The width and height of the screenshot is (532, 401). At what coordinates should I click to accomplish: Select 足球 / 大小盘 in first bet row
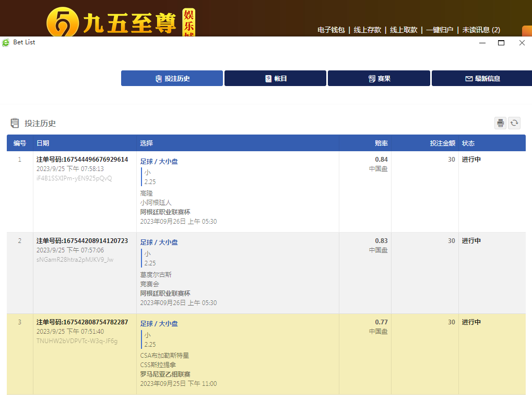coord(159,162)
